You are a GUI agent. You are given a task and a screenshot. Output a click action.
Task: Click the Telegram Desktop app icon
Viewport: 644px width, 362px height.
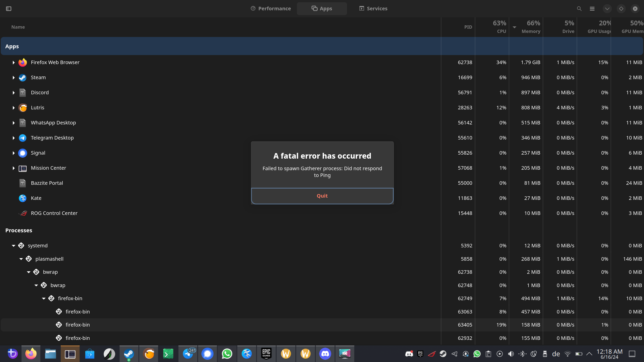pyautogui.click(x=23, y=138)
